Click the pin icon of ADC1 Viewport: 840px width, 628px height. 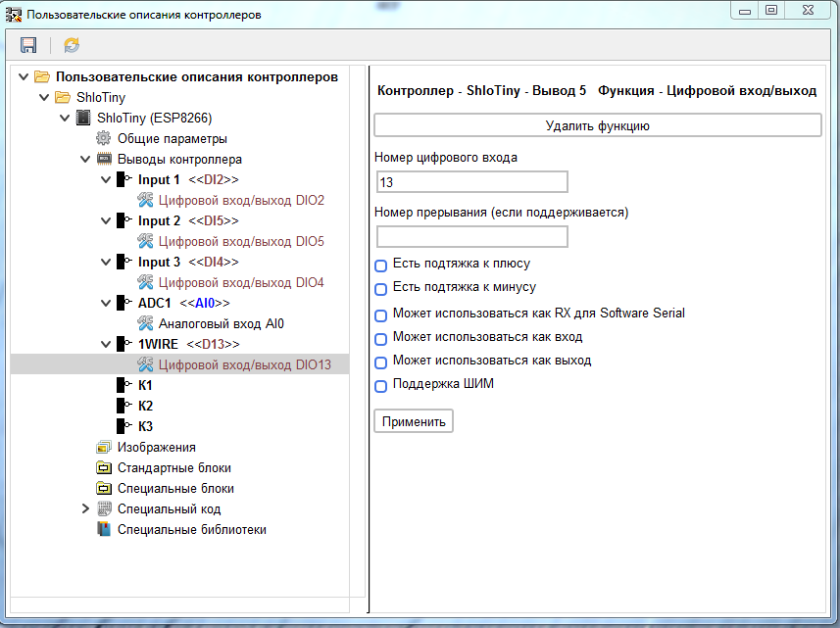point(124,303)
